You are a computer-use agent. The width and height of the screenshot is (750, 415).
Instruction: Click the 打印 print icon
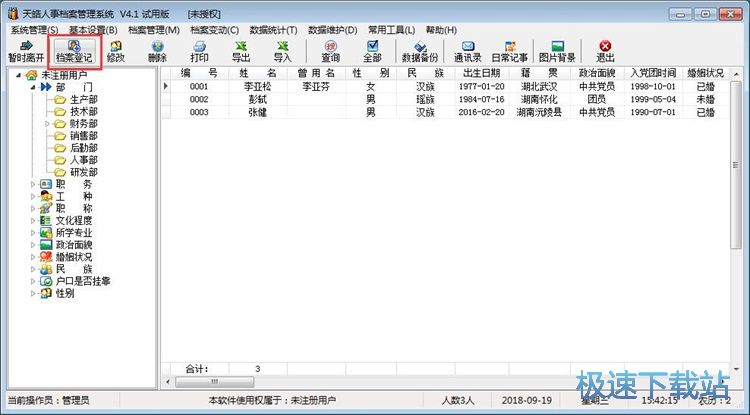pyautogui.click(x=199, y=51)
